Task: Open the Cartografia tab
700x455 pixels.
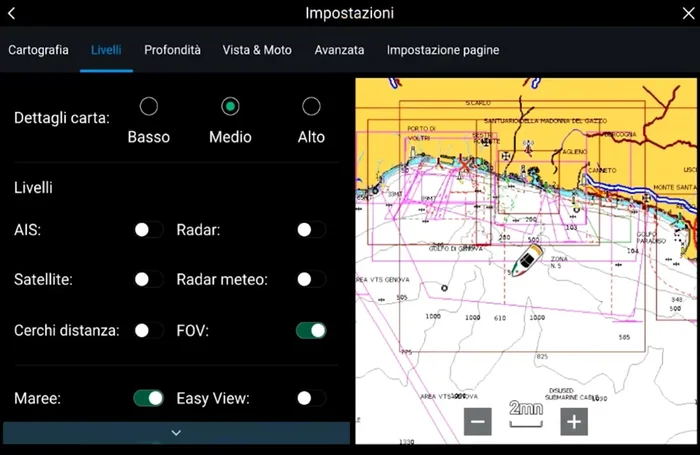Action: [x=38, y=50]
